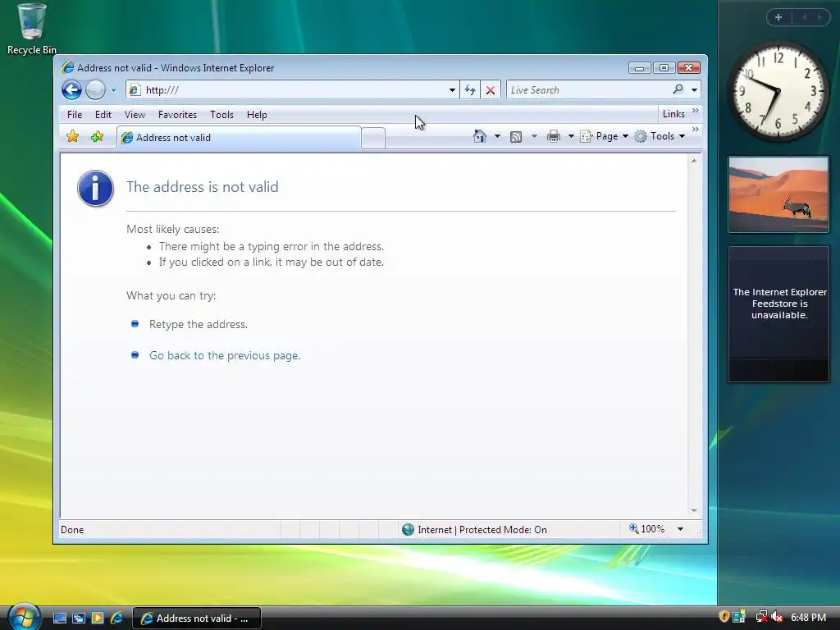The image size is (840, 630).
Task: Click the muted volume tray icon
Action: click(x=778, y=617)
